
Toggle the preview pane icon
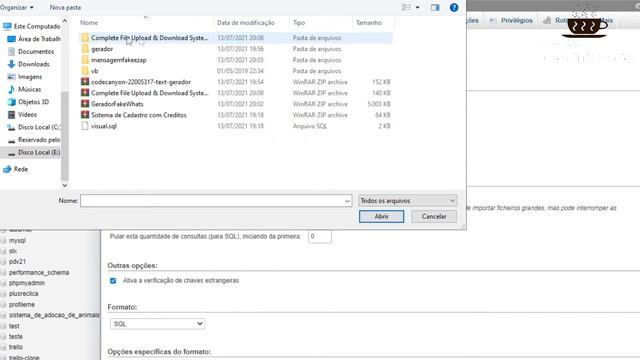pos(435,7)
